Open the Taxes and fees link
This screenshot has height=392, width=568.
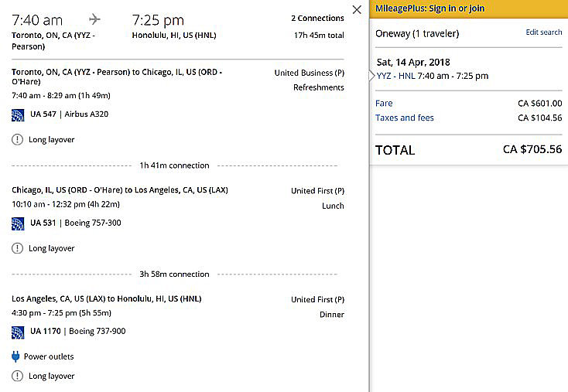point(404,118)
